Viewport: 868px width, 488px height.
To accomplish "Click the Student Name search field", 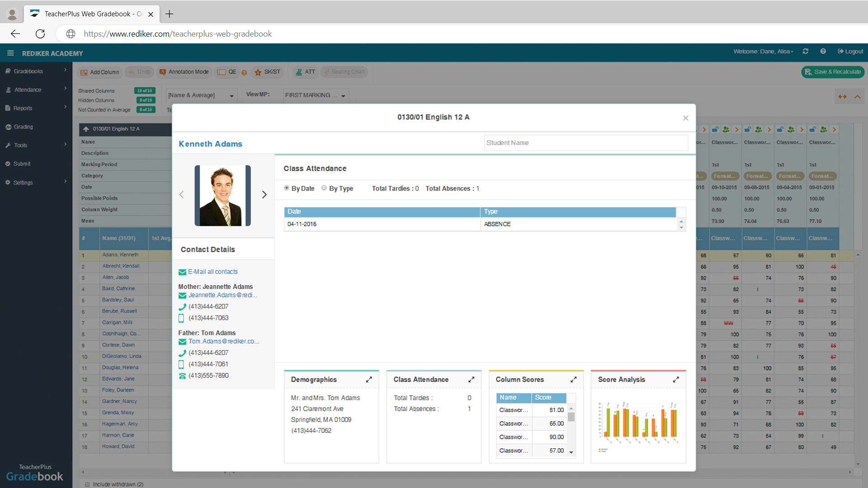I will (585, 143).
